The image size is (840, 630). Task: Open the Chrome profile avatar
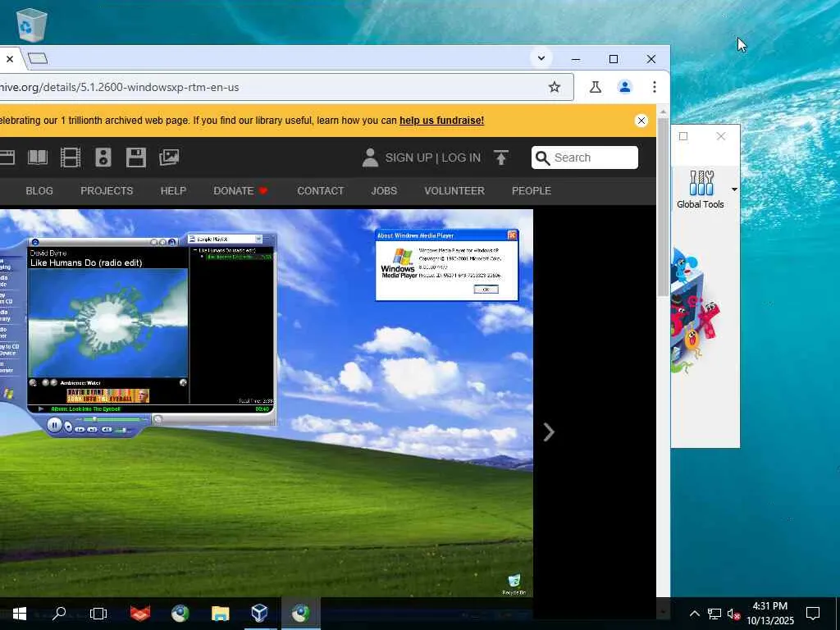click(624, 87)
